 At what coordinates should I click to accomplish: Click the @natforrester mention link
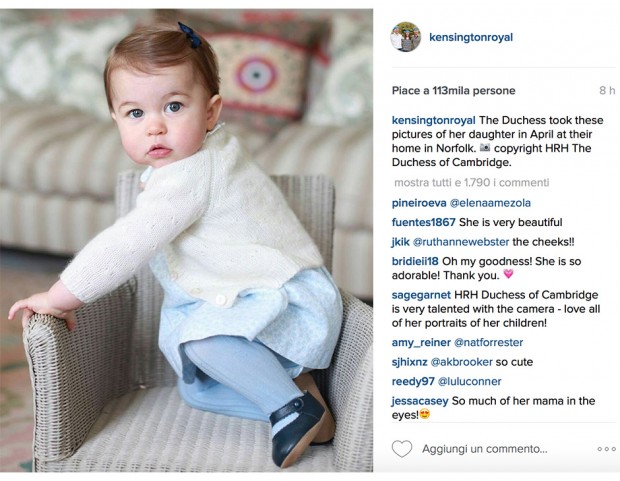tap(489, 342)
